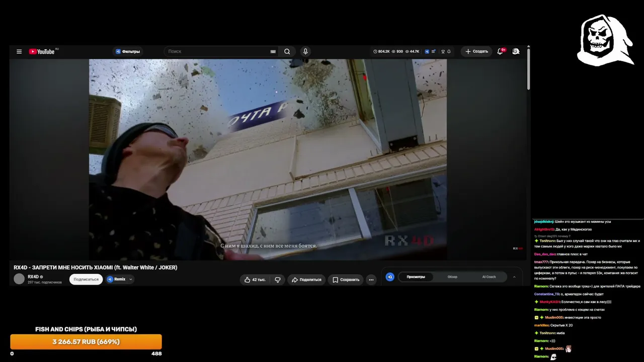The width and height of the screenshot is (644, 362).
Task: Click the Remix button
Action: tap(116, 279)
